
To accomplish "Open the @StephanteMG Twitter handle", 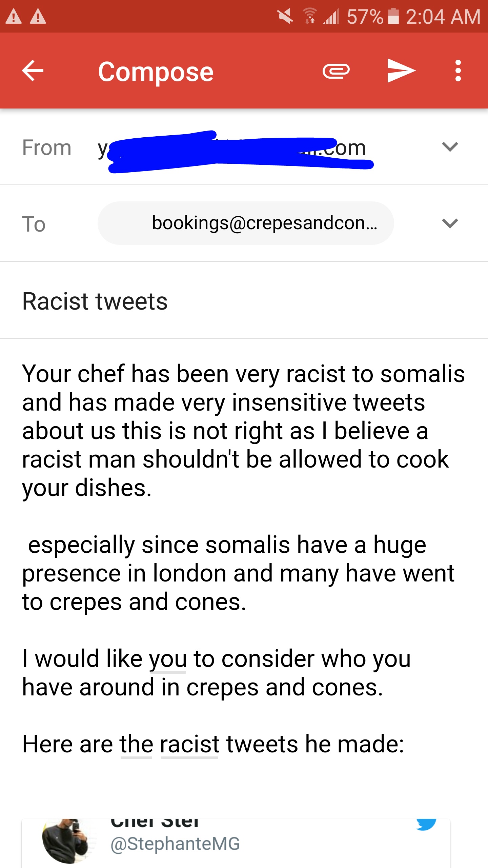I will click(175, 844).
